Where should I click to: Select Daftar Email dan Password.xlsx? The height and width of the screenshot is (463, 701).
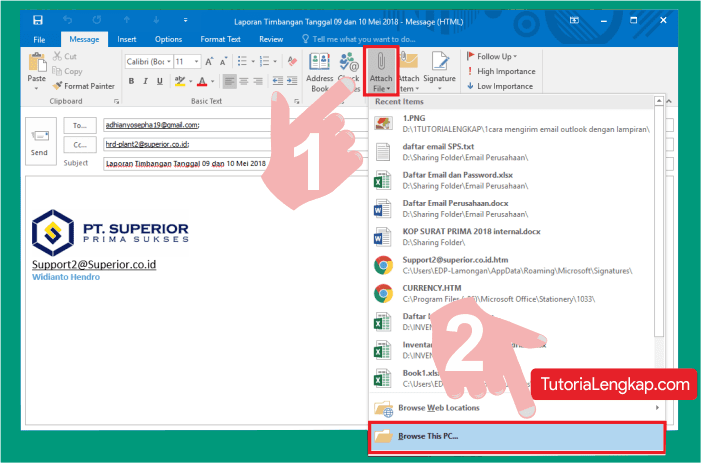click(511, 180)
